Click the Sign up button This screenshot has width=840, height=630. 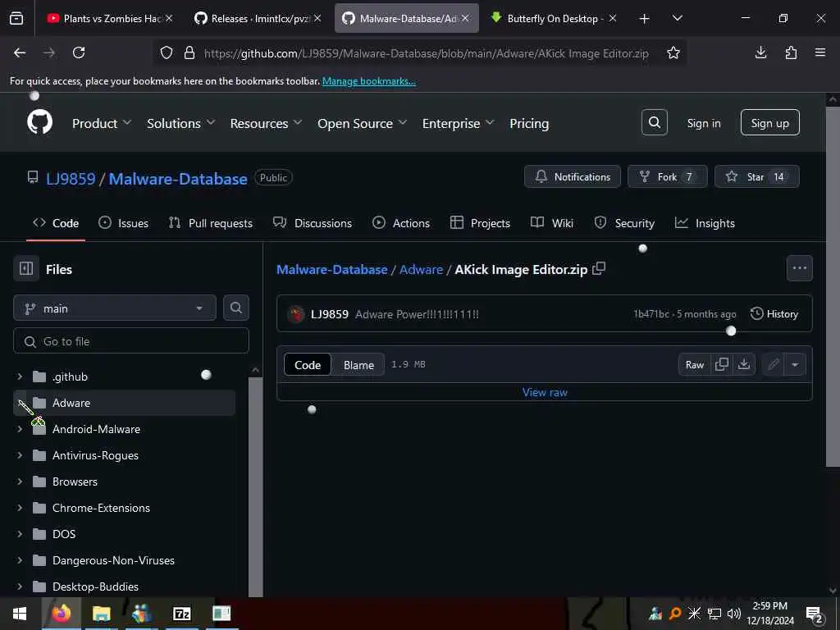click(769, 123)
